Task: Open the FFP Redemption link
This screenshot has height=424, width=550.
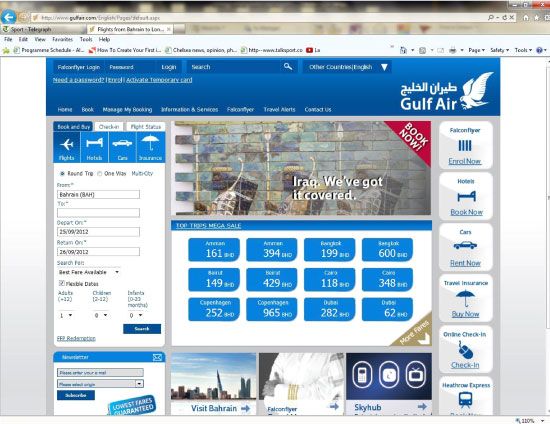Action: [76, 338]
